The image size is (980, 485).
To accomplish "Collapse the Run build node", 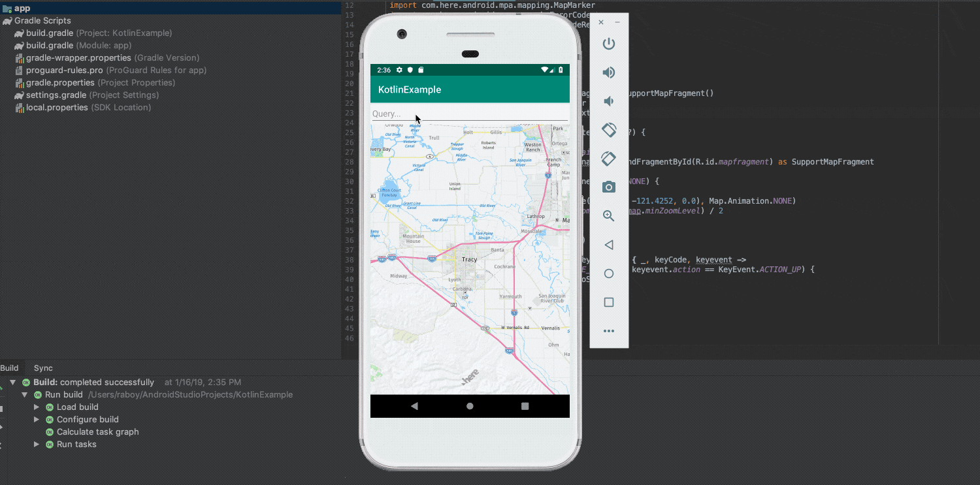I will [25, 395].
